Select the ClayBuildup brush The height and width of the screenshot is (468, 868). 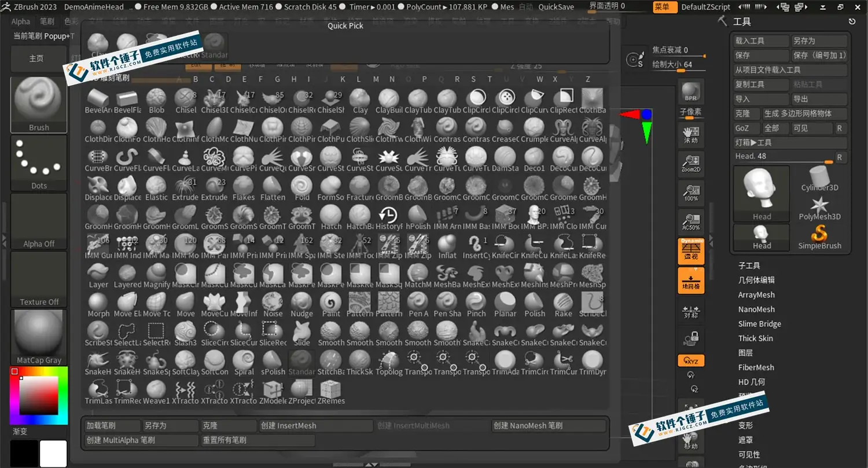tap(389, 101)
